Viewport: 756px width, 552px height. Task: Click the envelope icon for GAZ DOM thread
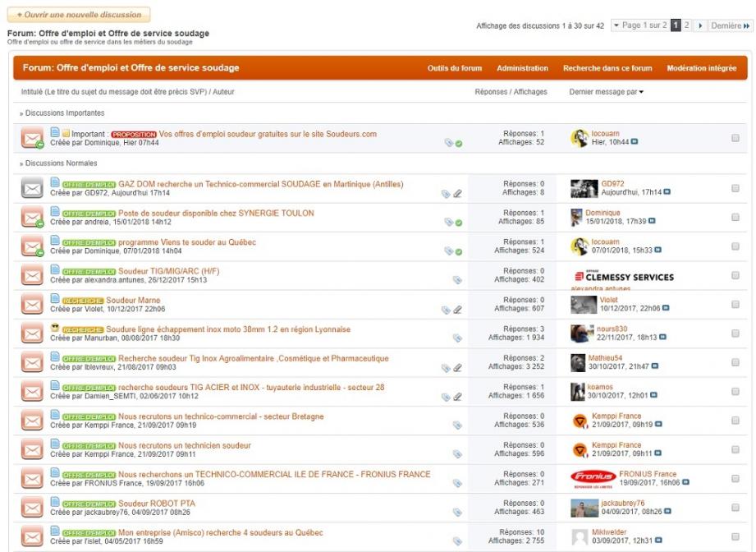click(x=32, y=188)
